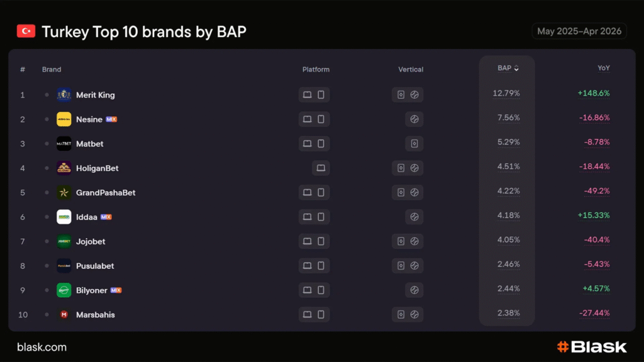Click the Vertical column header
This screenshot has height=362, width=644.
click(x=411, y=69)
